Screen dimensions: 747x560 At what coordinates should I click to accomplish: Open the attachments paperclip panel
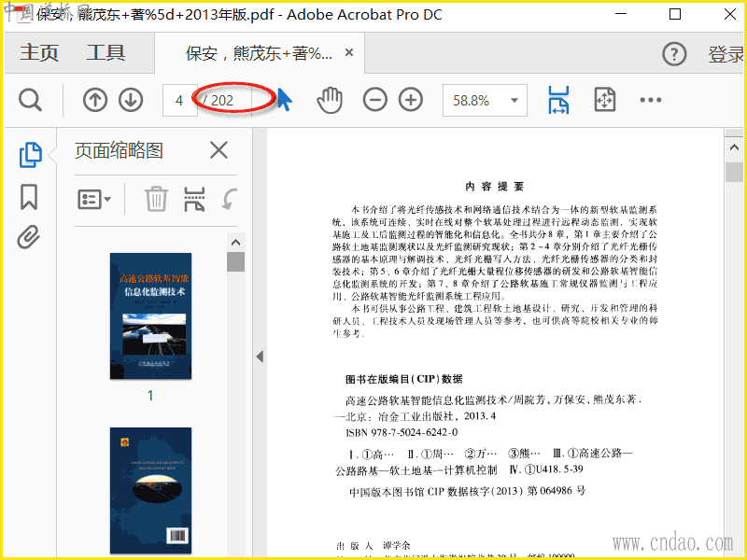(x=29, y=237)
